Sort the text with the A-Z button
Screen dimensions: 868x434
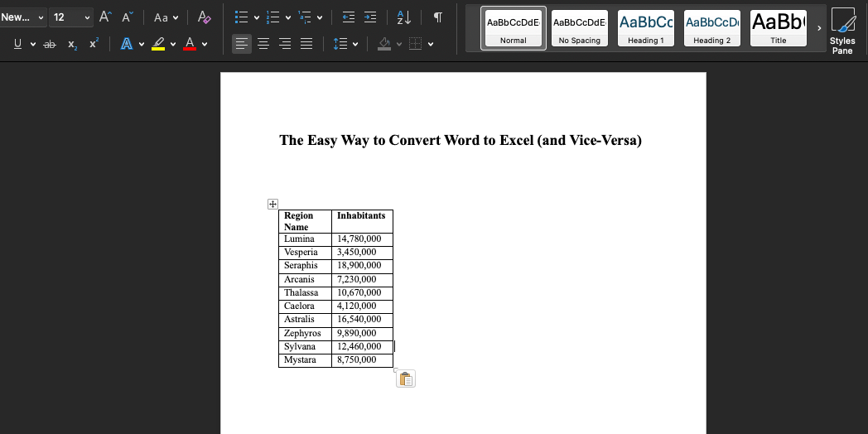coord(404,17)
